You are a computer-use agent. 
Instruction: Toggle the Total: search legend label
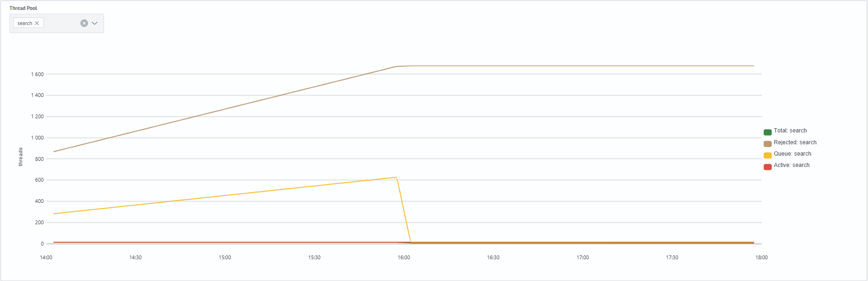[x=790, y=131]
